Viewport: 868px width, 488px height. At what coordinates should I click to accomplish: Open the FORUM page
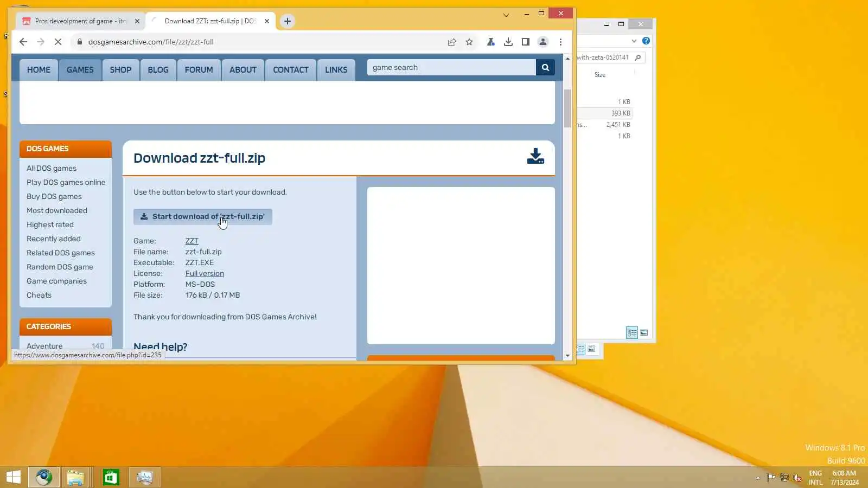[x=199, y=70]
